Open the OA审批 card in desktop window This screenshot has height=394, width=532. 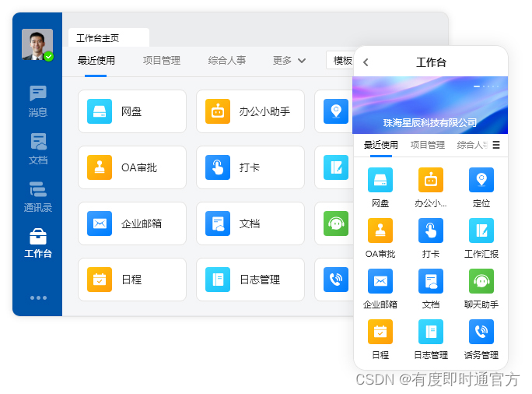pos(132,167)
